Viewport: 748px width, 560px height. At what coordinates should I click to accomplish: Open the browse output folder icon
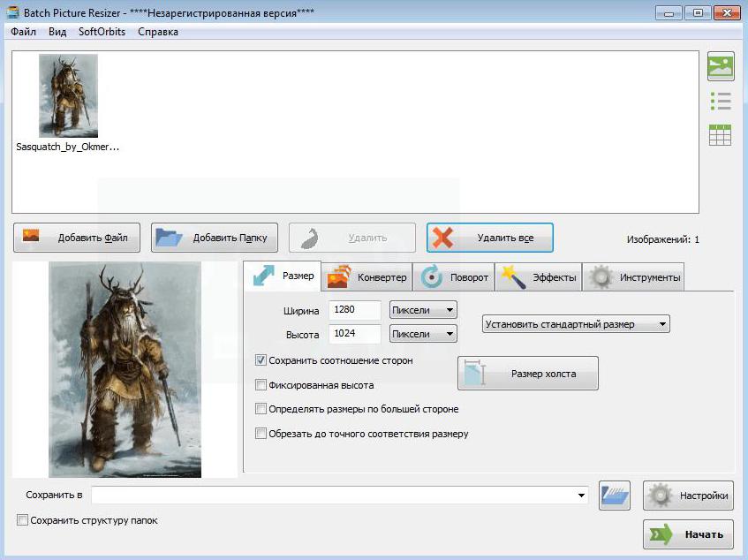(615, 496)
